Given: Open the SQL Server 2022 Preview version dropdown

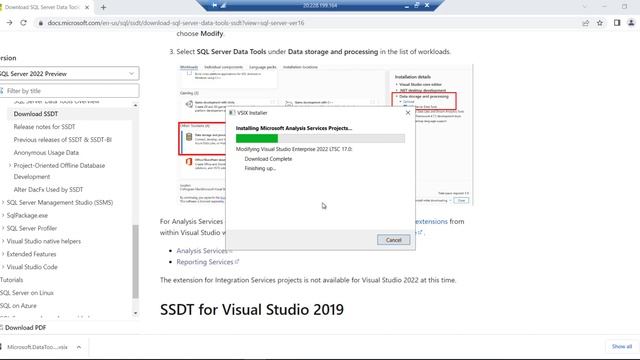Looking at the screenshot, I should [69, 73].
